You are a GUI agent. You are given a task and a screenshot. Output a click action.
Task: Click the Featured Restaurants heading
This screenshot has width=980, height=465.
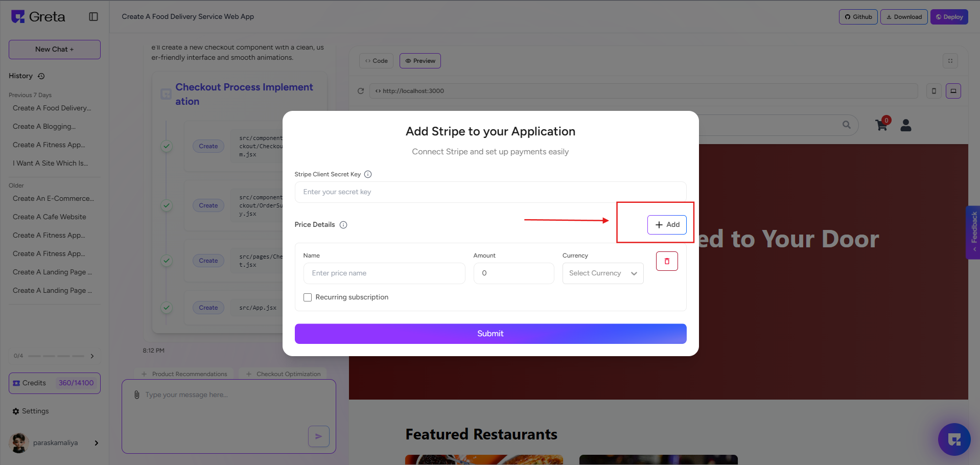[x=481, y=434]
